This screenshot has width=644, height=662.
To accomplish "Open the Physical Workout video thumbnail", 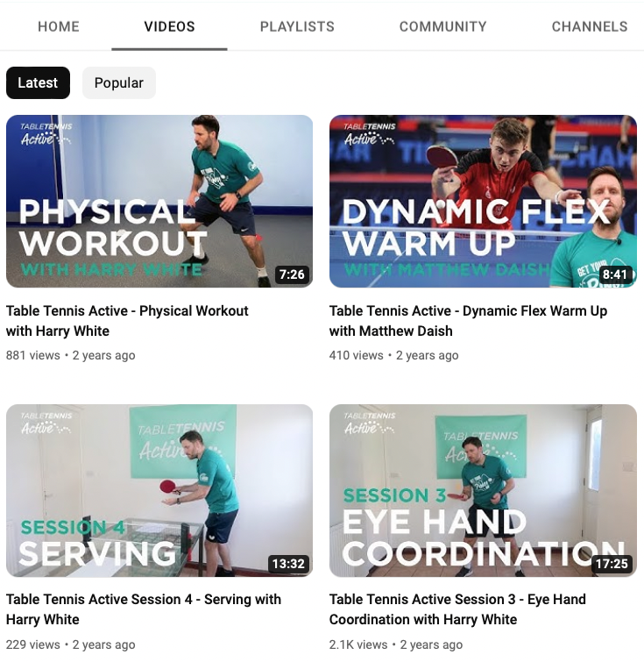I will [x=159, y=201].
